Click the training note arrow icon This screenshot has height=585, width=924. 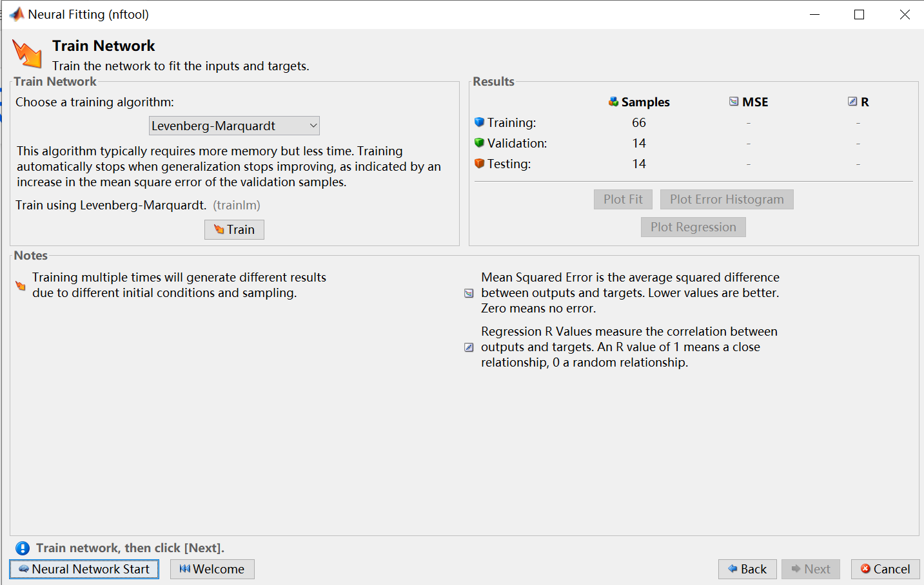coord(21,285)
